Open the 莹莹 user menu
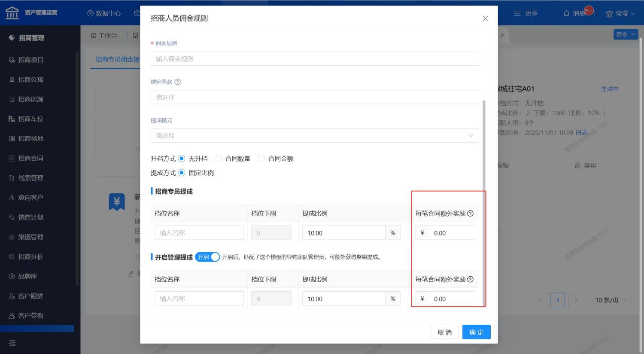Viewport: 644px width, 354px height. pyautogui.click(x=620, y=14)
